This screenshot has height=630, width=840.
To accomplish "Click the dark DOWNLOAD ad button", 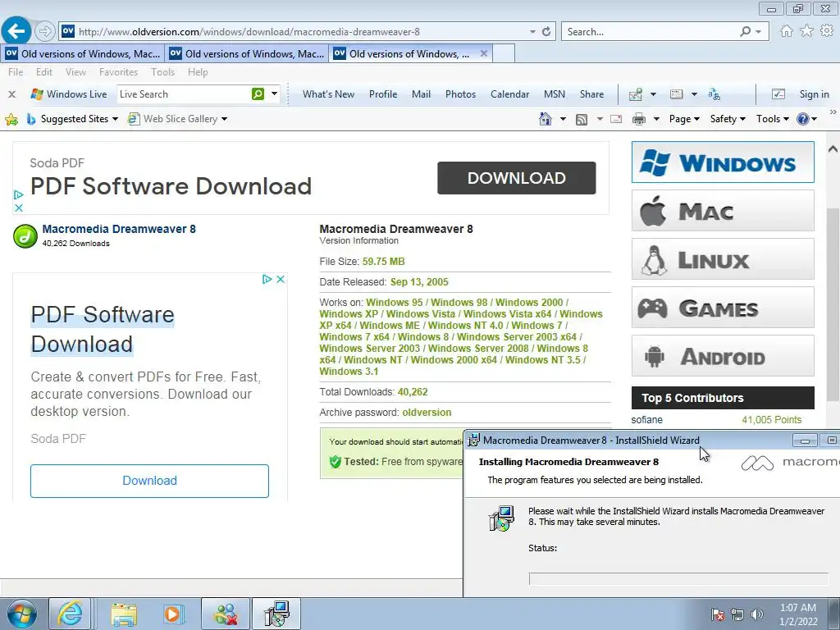I will point(517,178).
